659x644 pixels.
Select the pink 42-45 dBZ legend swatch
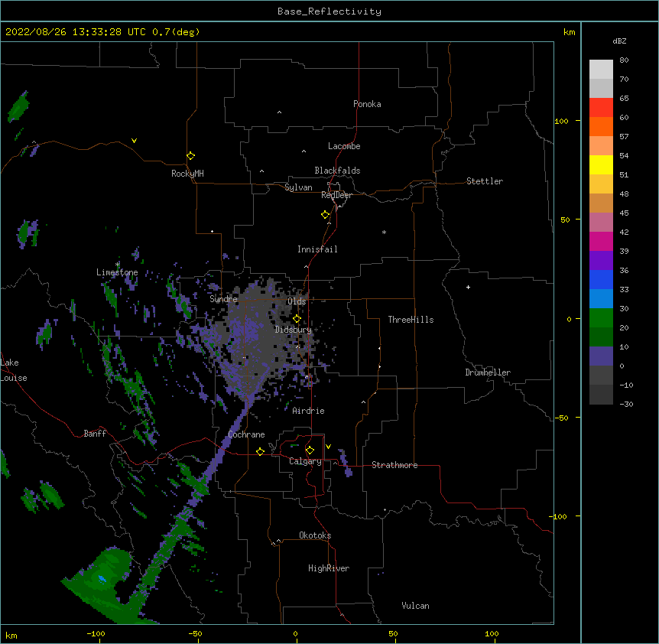coord(601,223)
